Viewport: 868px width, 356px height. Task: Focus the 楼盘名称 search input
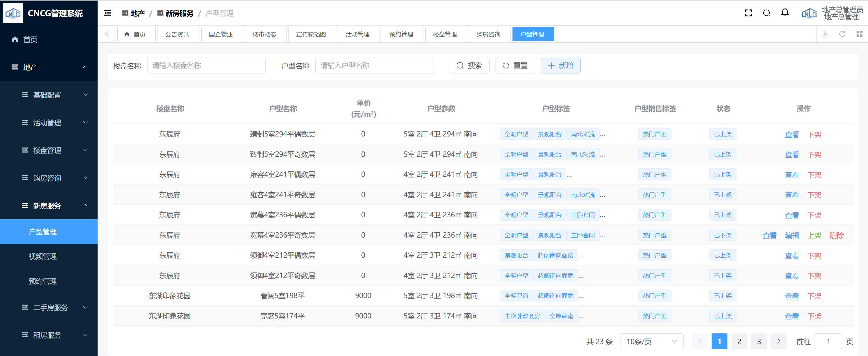206,66
